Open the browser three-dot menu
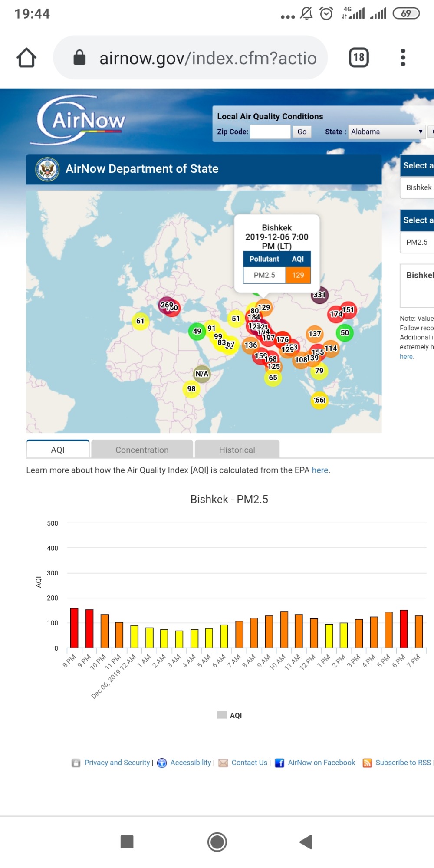The image size is (434, 868). 403,58
